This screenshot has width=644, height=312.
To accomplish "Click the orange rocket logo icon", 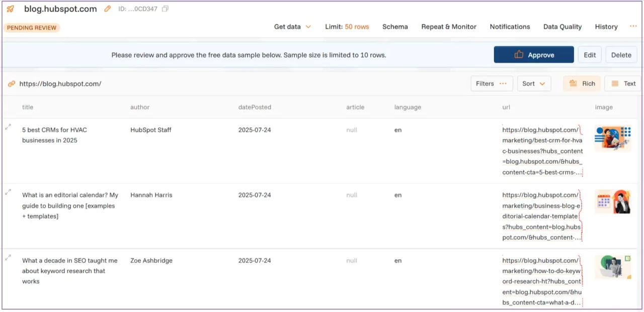I will click(10, 9).
